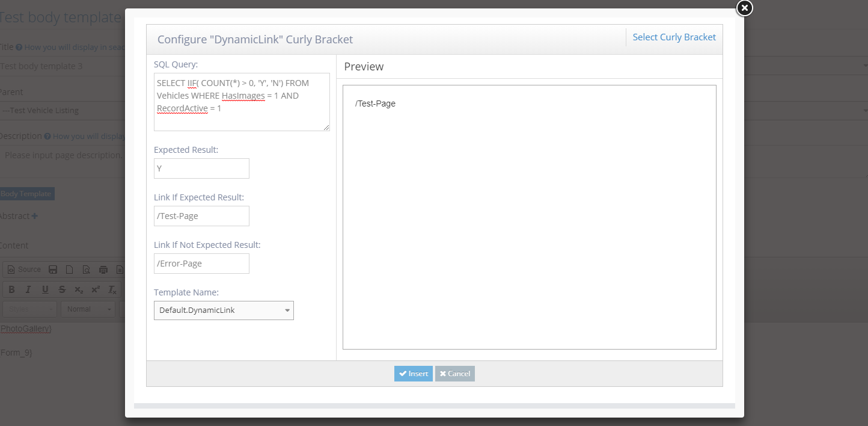Viewport: 868px width, 426px height.
Task: Toggle Italic formatting
Action: click(x=28, y=289)
